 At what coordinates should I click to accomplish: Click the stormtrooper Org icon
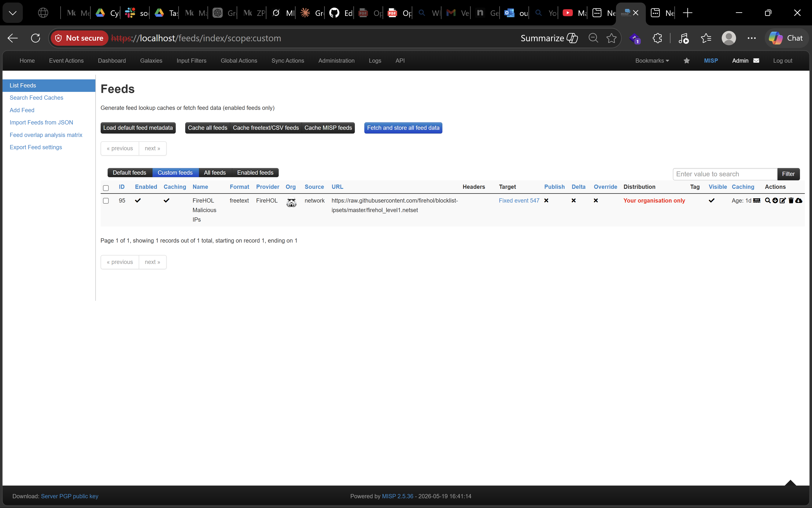[291, 202]
